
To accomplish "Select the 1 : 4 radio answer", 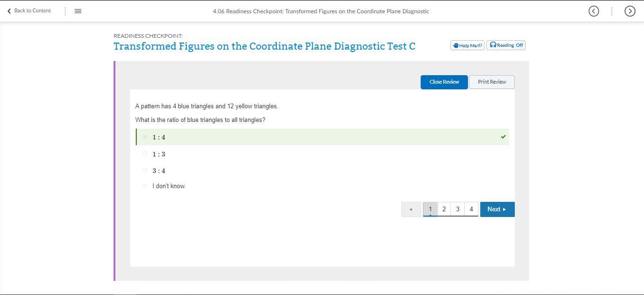I will 145,137.
